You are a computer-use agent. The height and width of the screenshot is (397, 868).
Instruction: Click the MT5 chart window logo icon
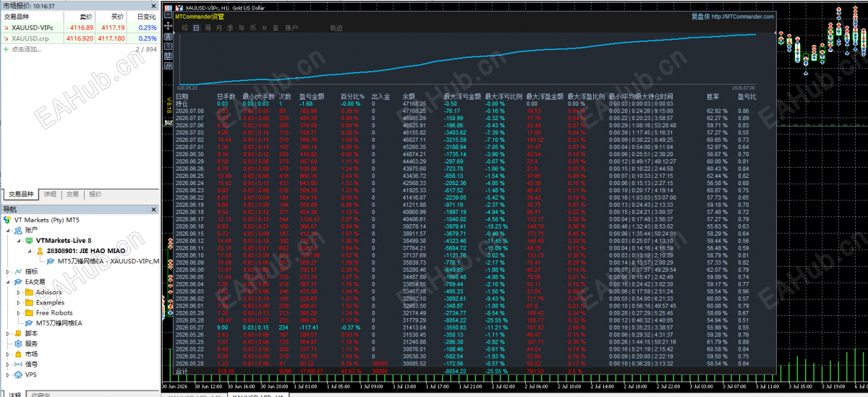point(179,8)
